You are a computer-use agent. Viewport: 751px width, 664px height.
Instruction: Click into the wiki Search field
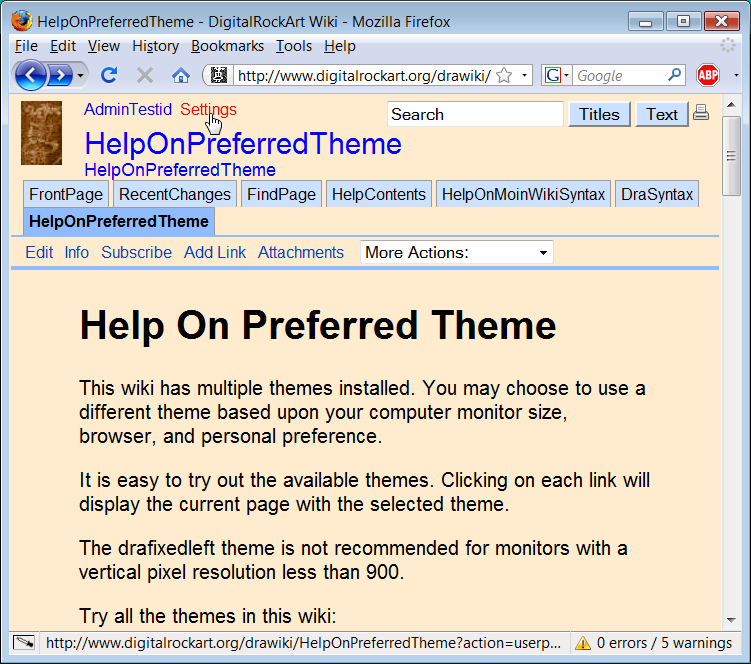click(475, 115)
